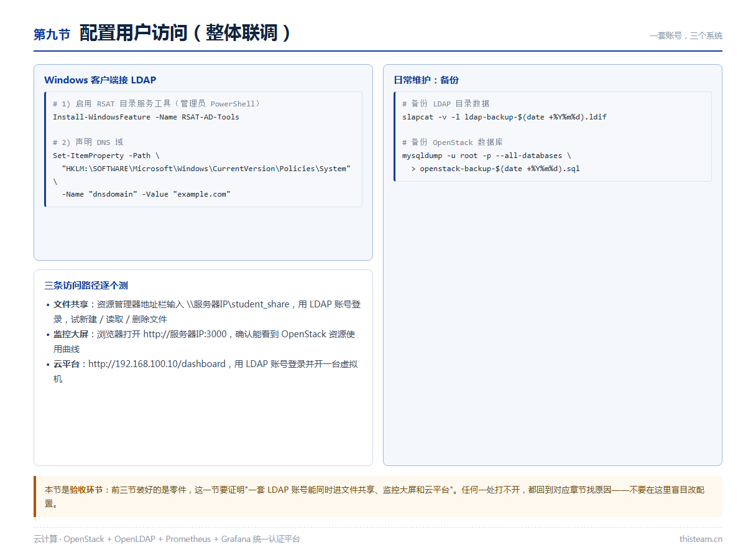The image size is (756, 560).
Task: Click the openstack-backup .sql output line
Action: pyautogui.click(x=496, y=169)
